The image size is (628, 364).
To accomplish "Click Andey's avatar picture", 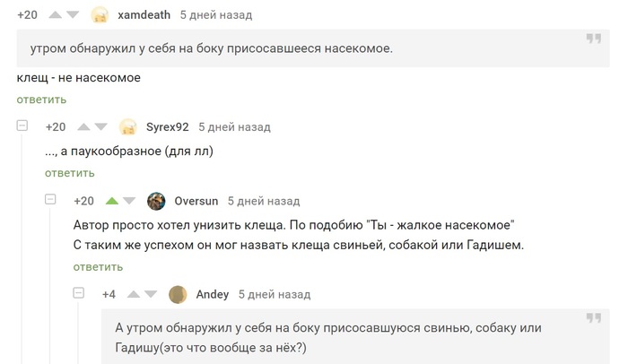I will pos(179,294).
